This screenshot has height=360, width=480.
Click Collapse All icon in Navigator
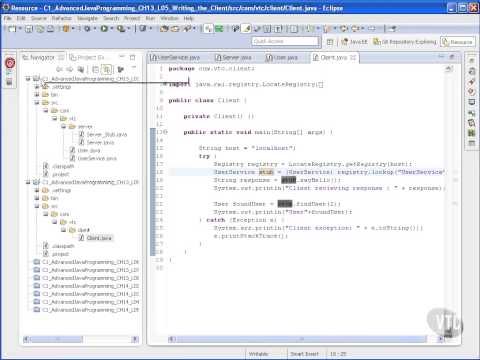[x=95, y=69]
